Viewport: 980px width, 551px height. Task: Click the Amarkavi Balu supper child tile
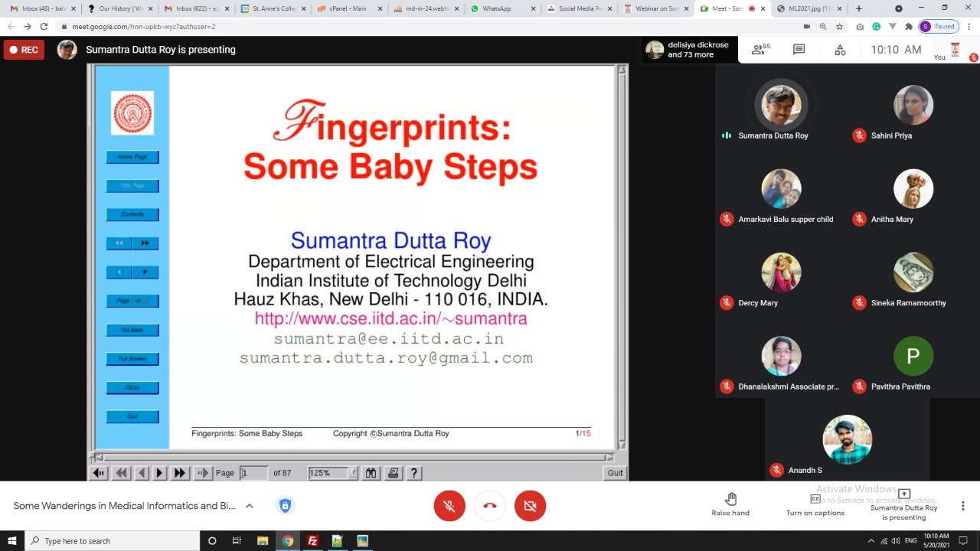click(x=781, y=189)
